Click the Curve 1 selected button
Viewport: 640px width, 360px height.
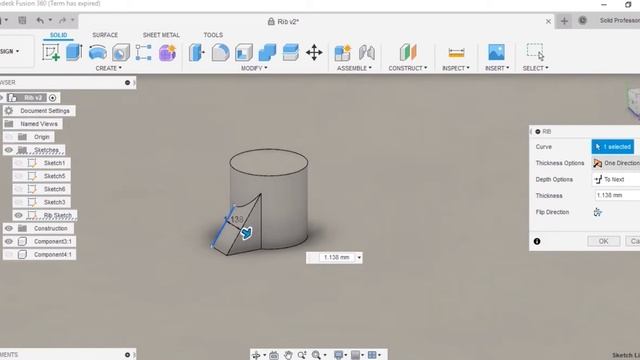(x=613, y=147)
